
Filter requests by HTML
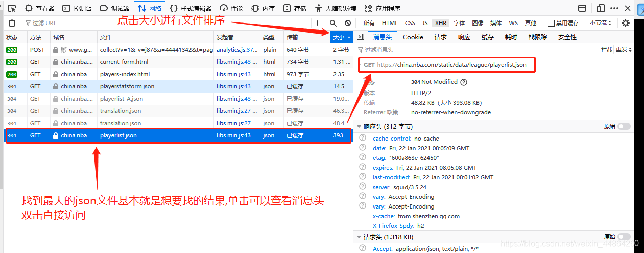(x=390, y=23)
